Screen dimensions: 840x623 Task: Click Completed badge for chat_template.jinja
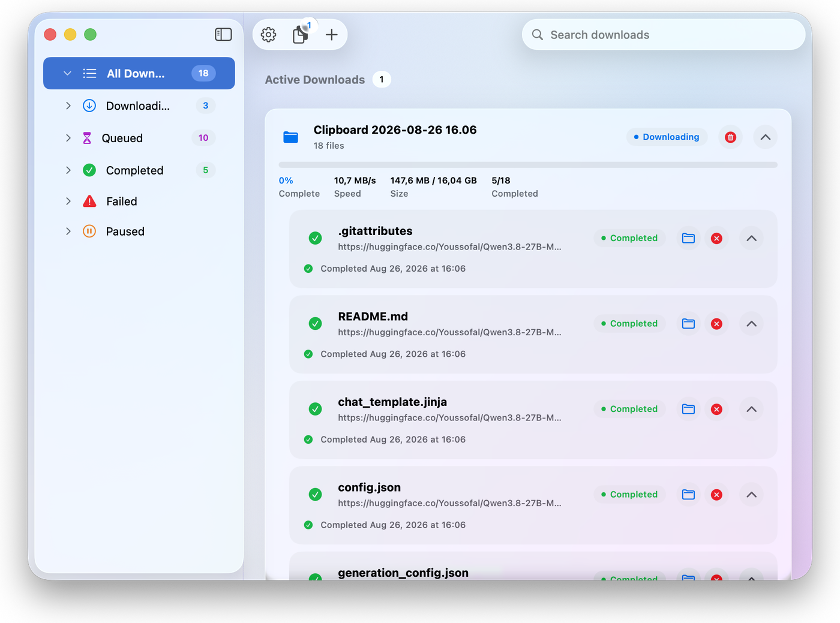630,409
